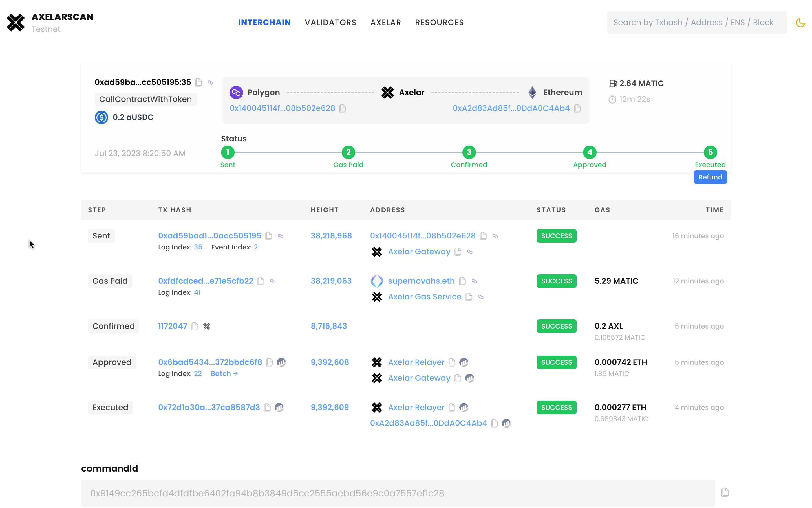This screenshot has height=508, width=812.
Task: Copy Ethereum destination address in route box
Action: [x=577, y=108]
